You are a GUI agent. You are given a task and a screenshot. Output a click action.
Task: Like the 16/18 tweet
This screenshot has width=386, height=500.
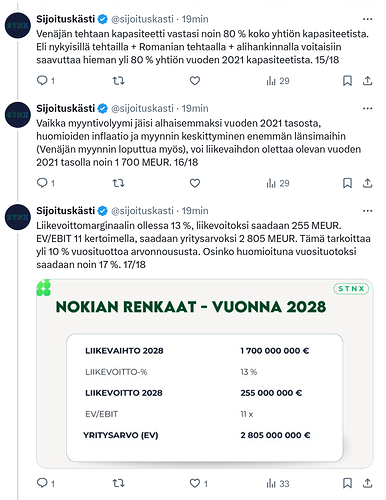coord(195,183)
